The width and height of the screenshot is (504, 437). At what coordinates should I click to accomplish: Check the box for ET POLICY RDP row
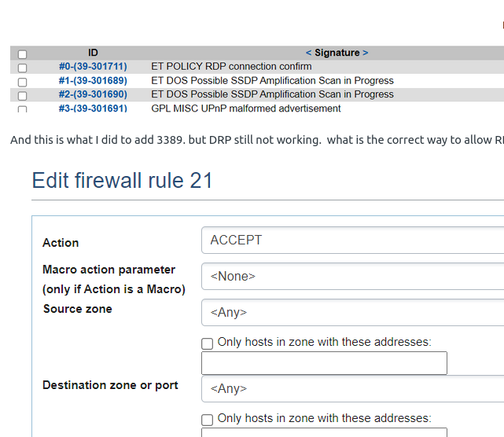(22, 68)
